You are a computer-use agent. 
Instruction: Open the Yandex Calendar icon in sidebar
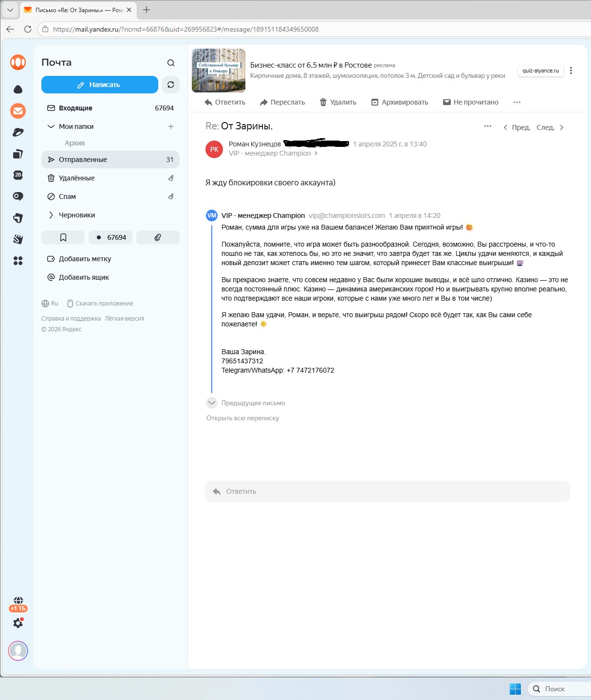pos(18,175)
